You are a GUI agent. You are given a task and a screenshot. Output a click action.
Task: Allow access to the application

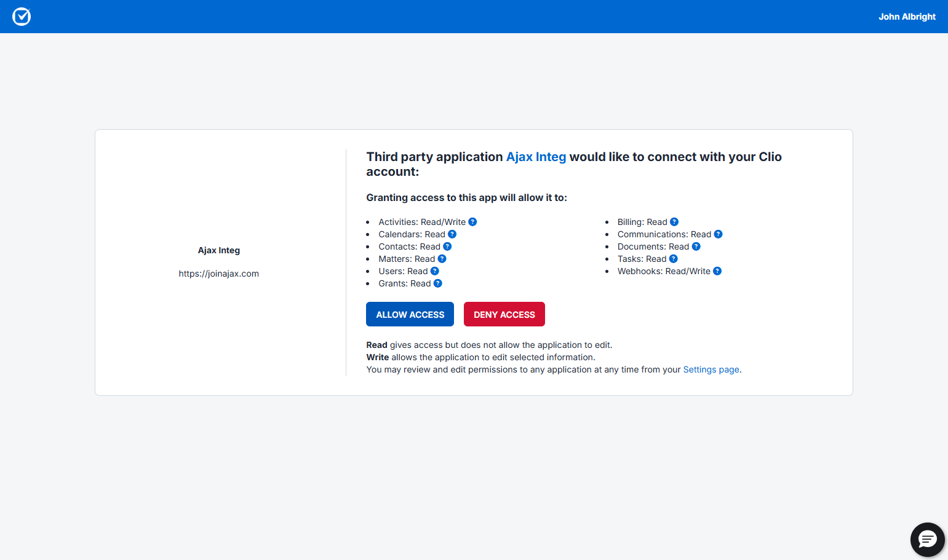pos(410,314)
